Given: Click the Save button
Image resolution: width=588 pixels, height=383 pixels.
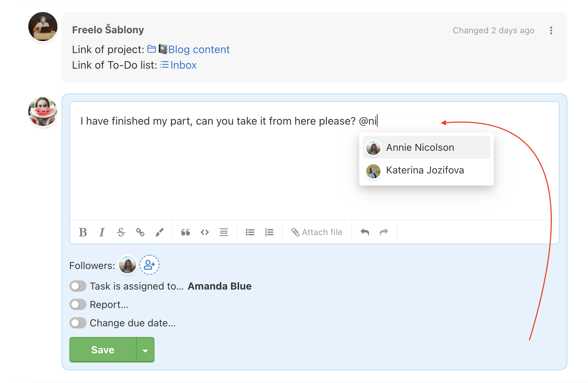Looking at the screenshot, I should (103, 350).
